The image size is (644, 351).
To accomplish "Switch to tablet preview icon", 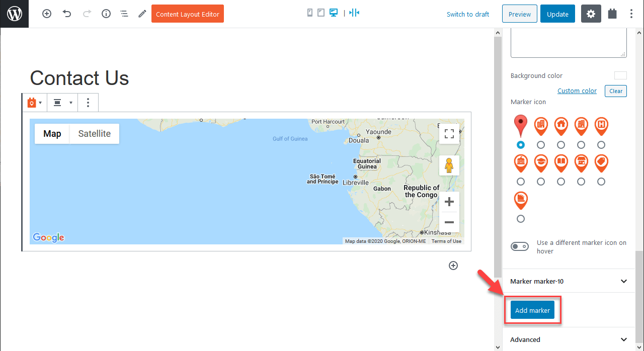I will coord(321,13).
